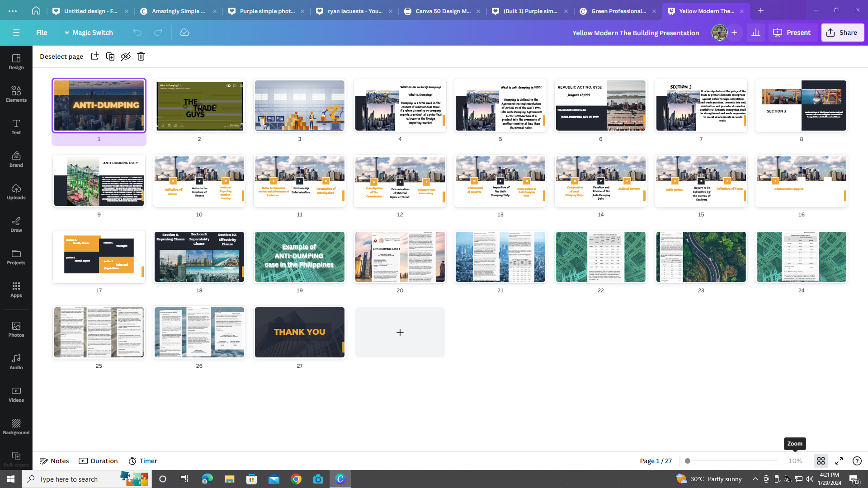Click the cloud save status icon
868x488 pixels.
[x=184, y=33]
